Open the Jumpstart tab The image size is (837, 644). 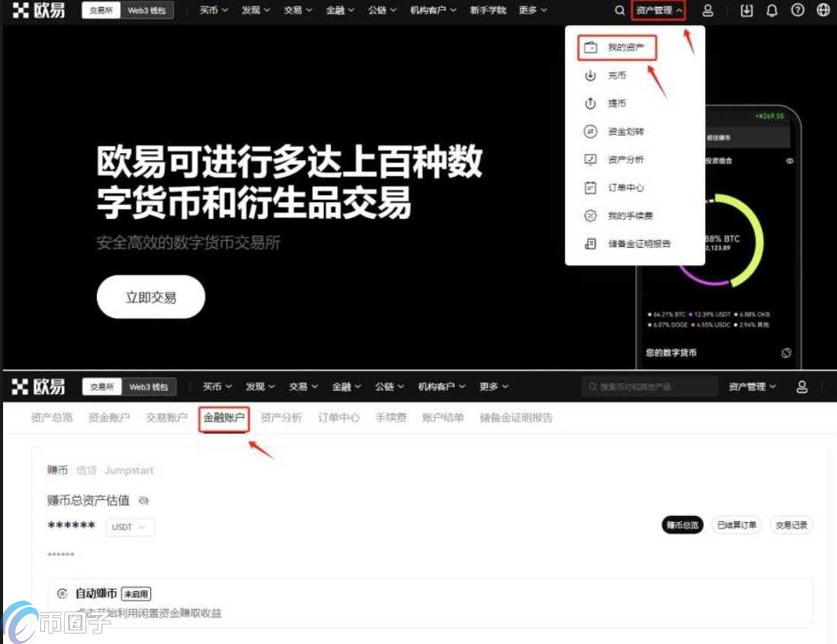[128, 470]
